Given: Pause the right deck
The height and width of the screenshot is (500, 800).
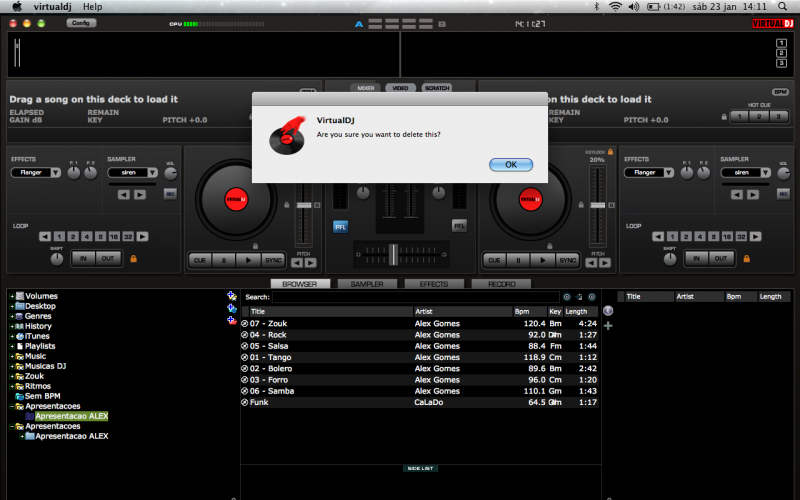Looking at the screenshot, I should coord(518,260).
